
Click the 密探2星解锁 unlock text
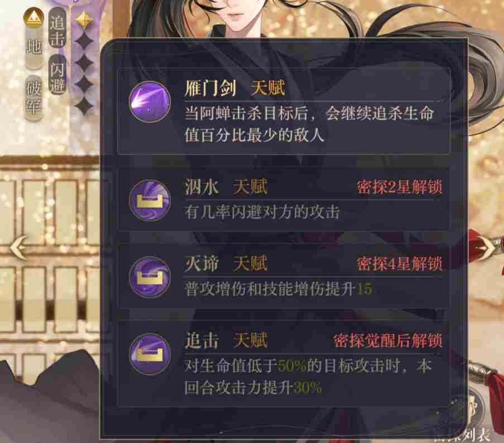[400, 187]
